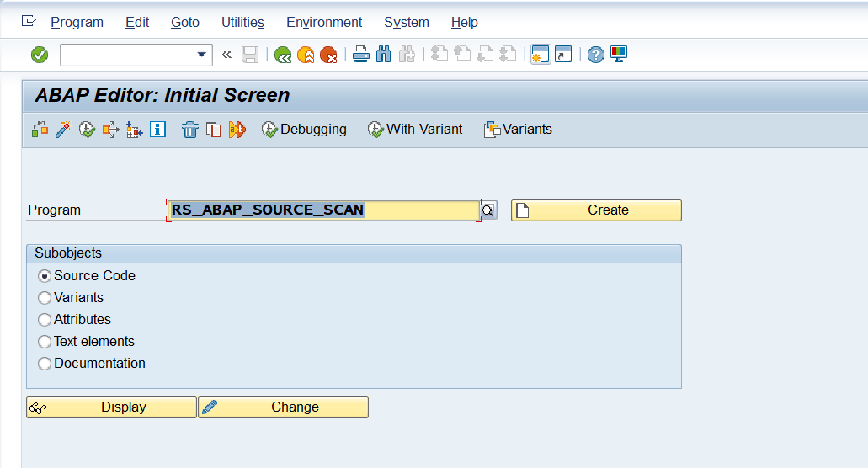Click the Find binoculars icon
Screen dimensions: 868x468
384,55
